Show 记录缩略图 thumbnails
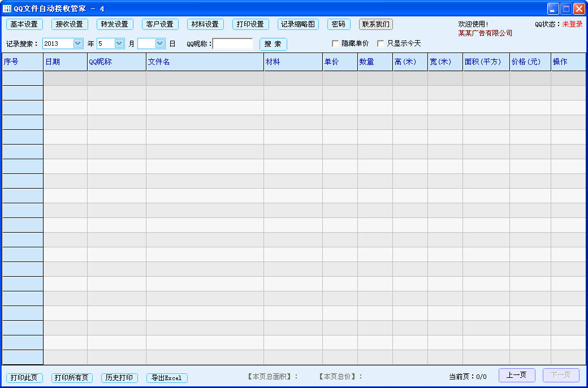 point(298,24)
